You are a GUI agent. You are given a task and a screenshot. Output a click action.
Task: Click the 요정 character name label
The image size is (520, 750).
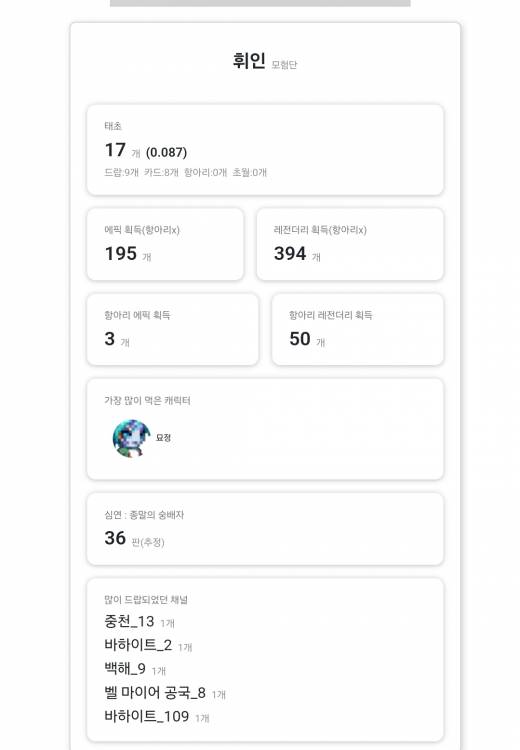pos(163,438)
